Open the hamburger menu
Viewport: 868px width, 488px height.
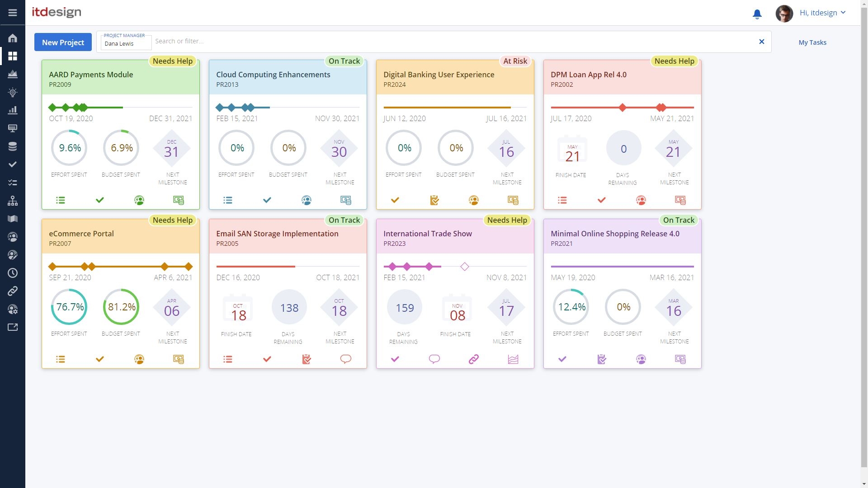click(13, 13)
